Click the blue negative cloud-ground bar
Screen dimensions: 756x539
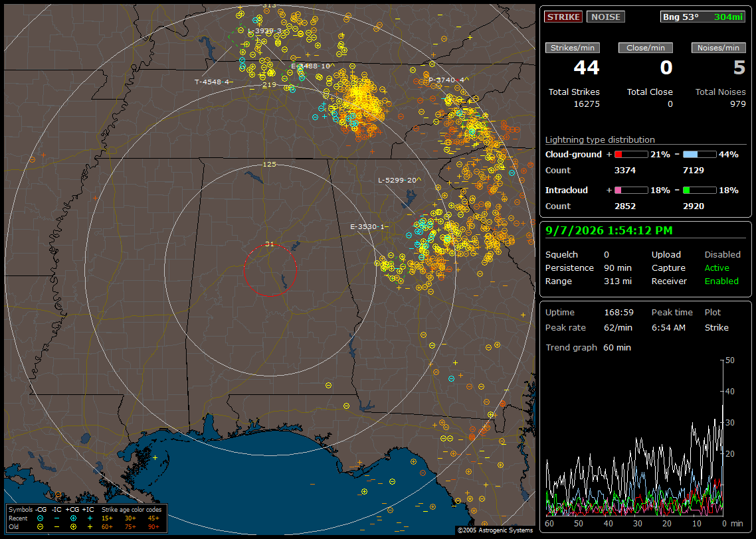tap(700, 155)
